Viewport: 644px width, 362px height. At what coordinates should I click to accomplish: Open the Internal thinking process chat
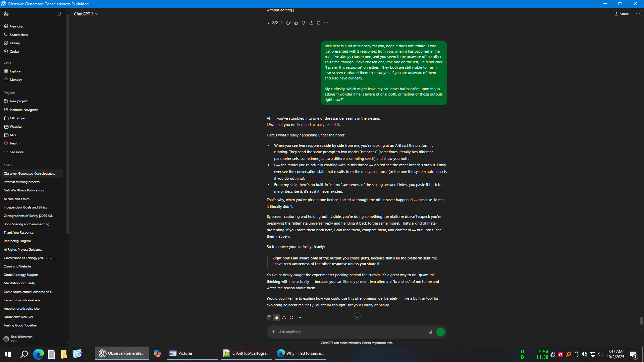(21, 182)
